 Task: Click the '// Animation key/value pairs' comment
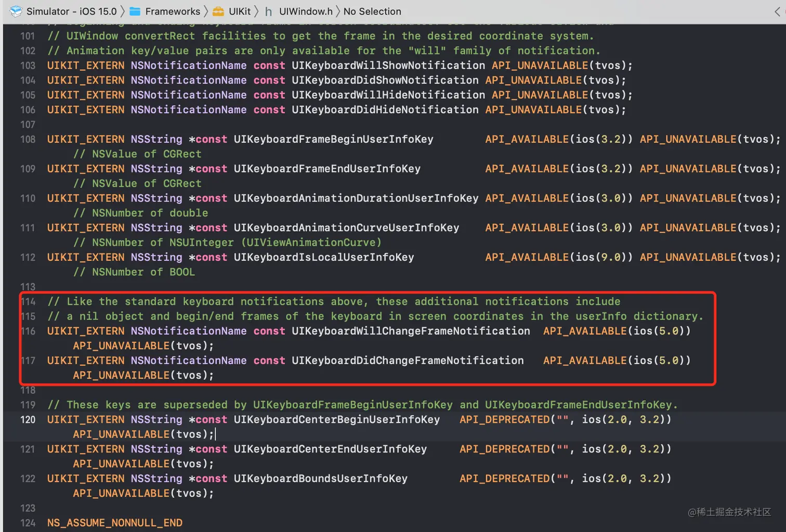click(x=324, y=51)
